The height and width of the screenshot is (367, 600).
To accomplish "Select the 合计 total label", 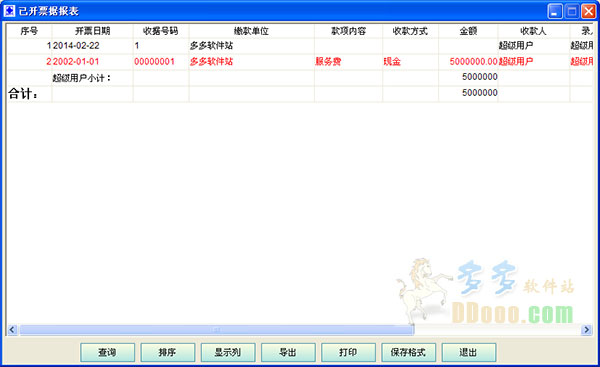I will (x=23, y=93).
